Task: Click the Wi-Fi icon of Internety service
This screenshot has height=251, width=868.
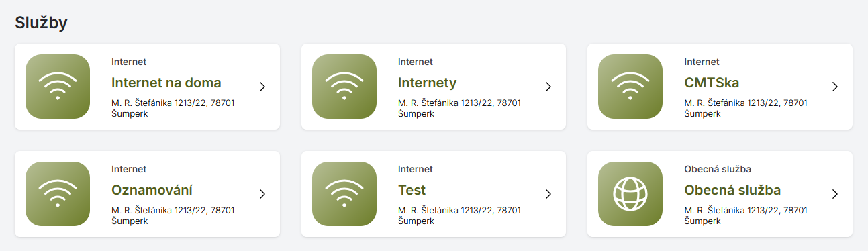Action: point(344,87)
